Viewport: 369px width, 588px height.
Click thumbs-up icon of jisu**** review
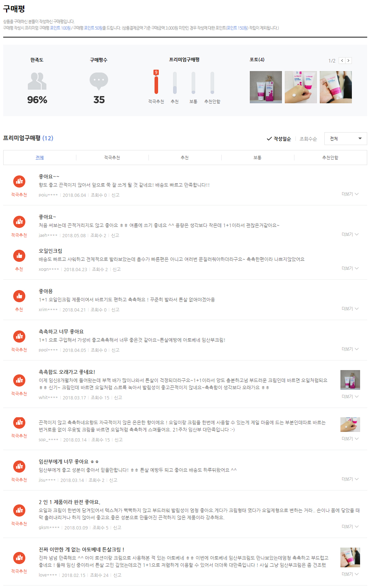click(19, 467)
